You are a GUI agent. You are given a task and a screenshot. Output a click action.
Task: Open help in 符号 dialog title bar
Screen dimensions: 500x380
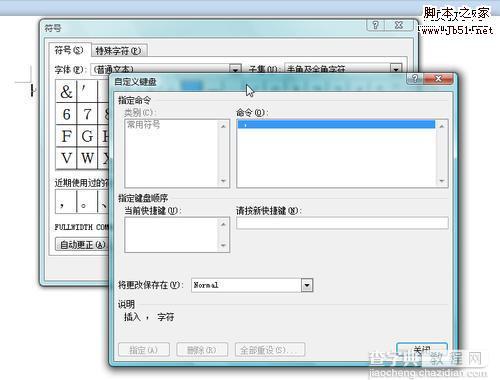point(375,25)
